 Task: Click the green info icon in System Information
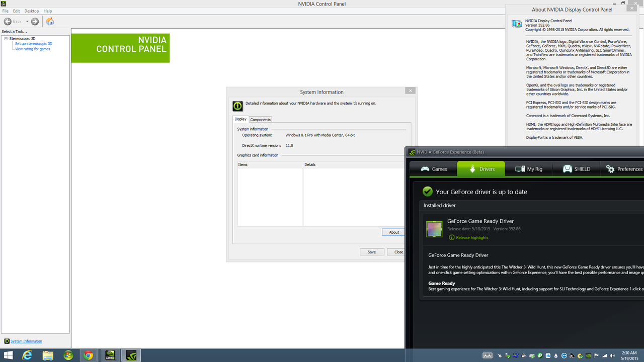click(x=238, y=106)
